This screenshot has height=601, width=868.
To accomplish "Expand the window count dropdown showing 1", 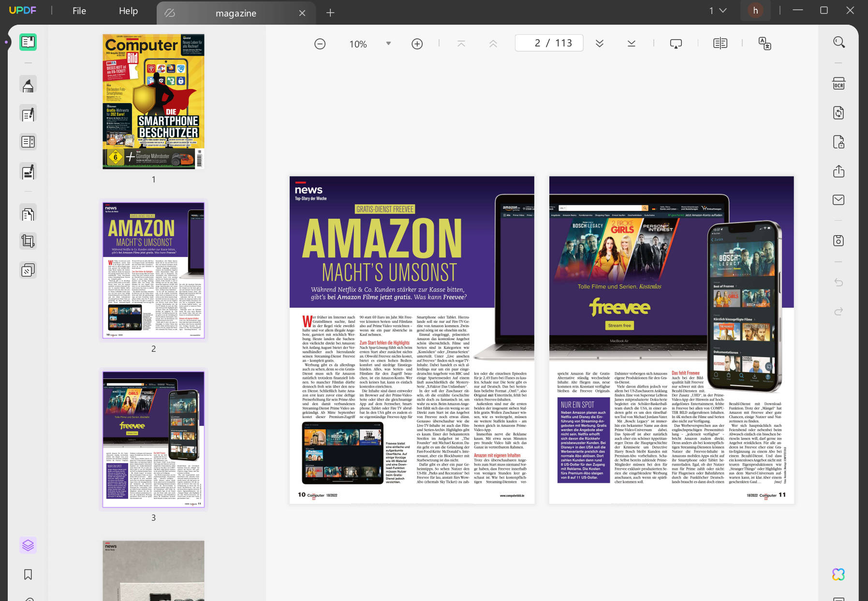I will [x=718, y=11].
